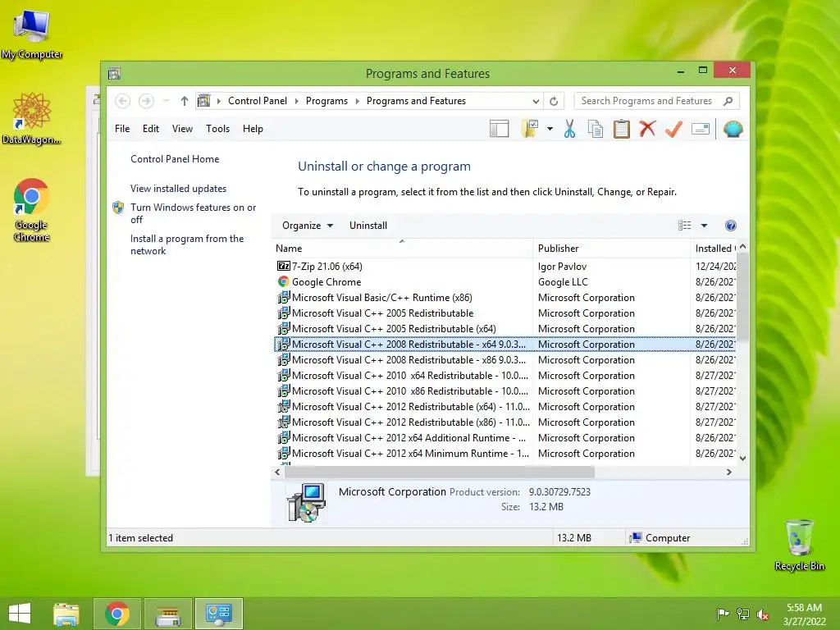Viewport: 840px width, 630px height.
Task: Open File Explorer from taskbar
Action: pyautogui.click(x=66, y=614)
